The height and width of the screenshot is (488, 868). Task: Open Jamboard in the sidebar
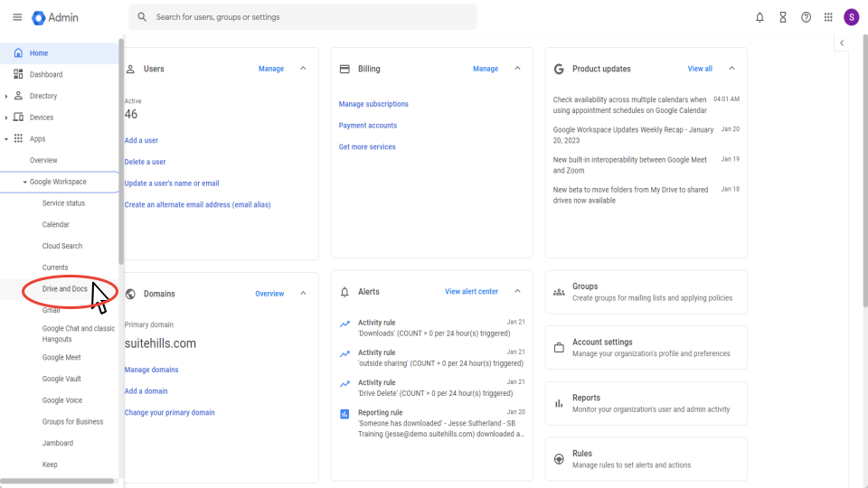point(60,443)
